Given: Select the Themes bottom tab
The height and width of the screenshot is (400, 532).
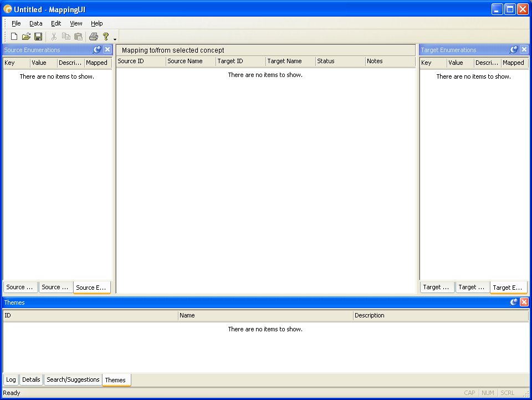Looking at the screenshot, I should pyautogui.click(x=115, y=380).
